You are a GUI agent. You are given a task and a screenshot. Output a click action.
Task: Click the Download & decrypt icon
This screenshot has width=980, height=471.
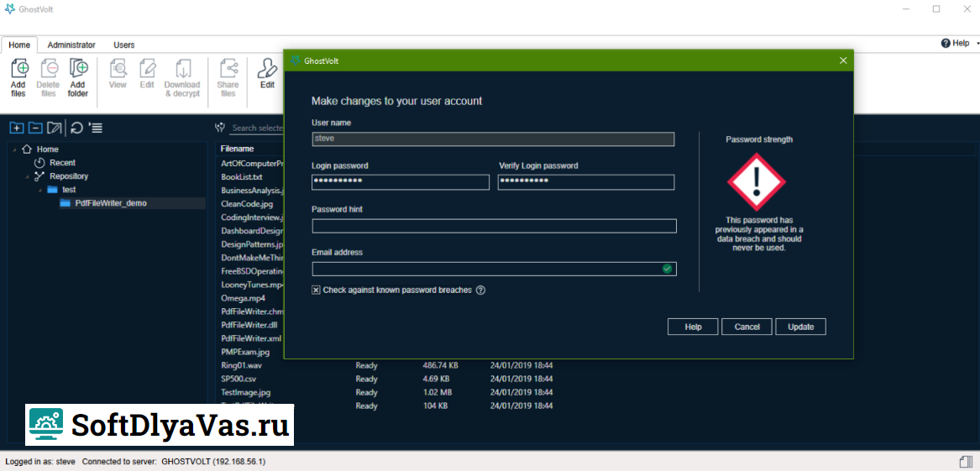[182, 67]
